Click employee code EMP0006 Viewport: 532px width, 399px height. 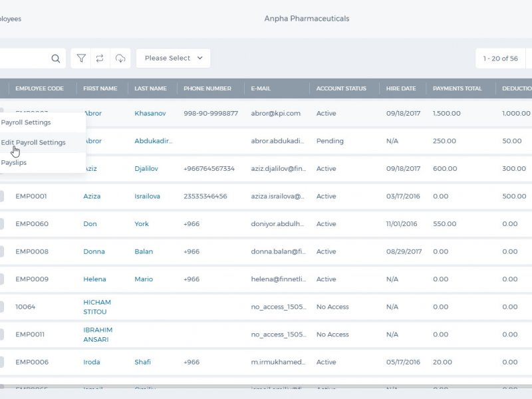[32, 362]
